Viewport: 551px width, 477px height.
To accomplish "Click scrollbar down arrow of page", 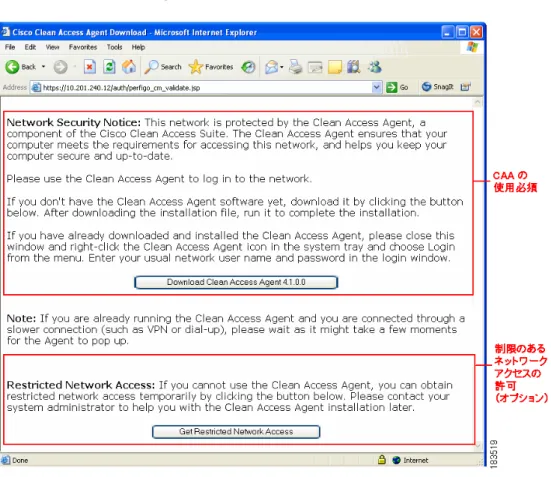I will (x=478, y=445).
